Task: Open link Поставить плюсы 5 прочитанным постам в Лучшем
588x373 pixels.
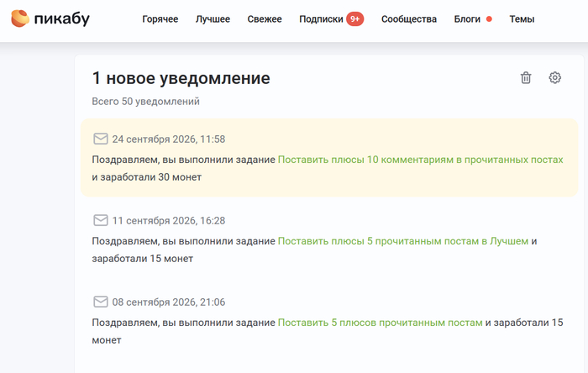Action: click(x=403, y=241)
